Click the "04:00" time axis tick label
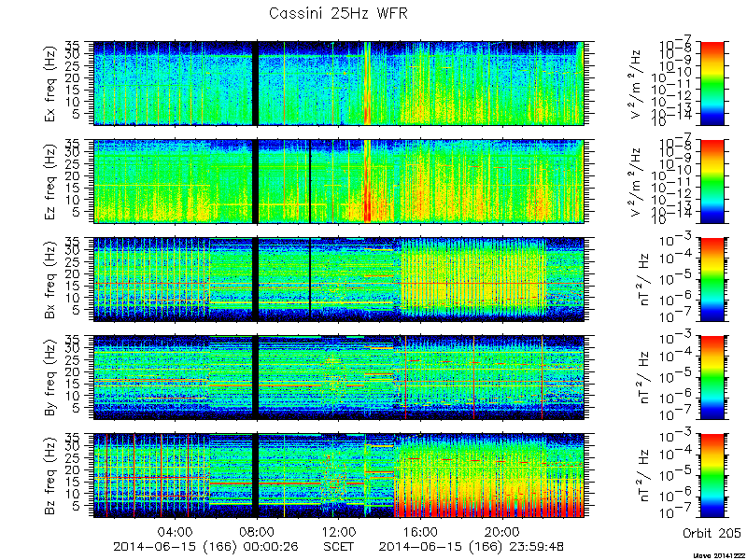Screen dimensions: 747x560 click(x=176, y=531)
